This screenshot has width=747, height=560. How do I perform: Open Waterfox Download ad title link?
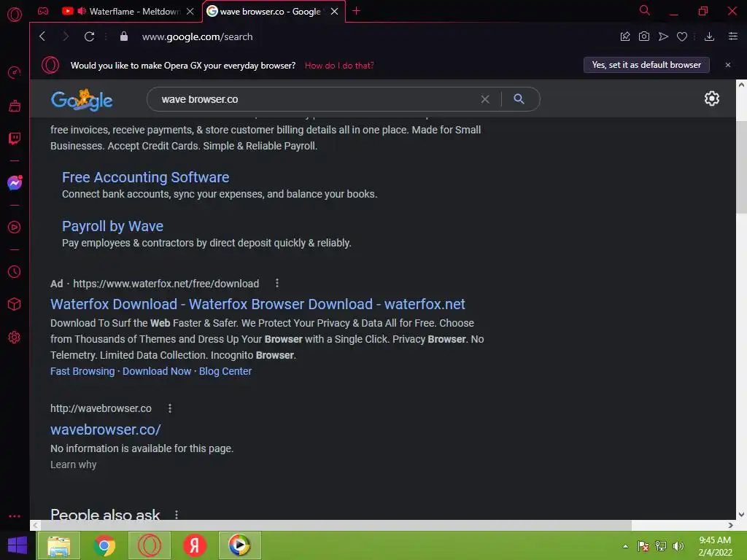258,304
